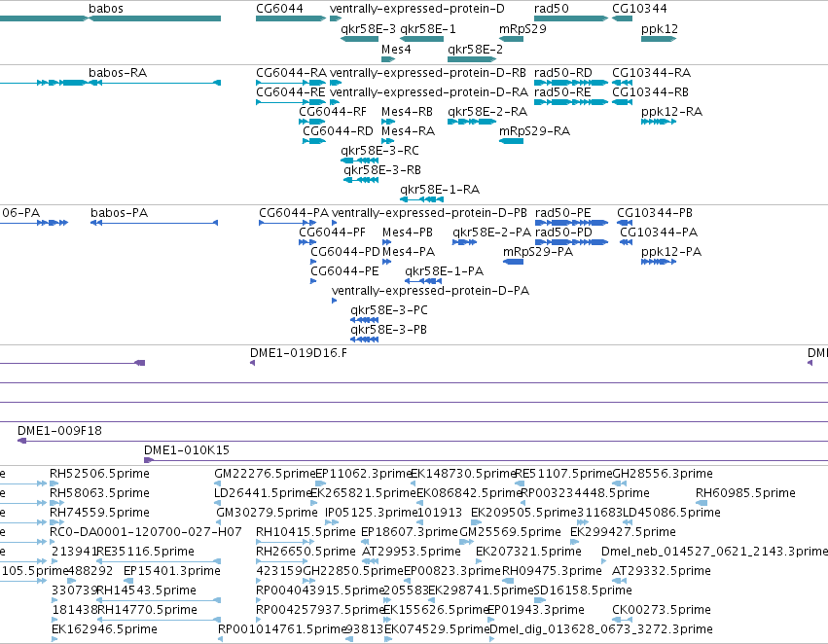828x644 pixels.
Task: Select the CG6044-PE protein label
Action: tap(344, 271)
